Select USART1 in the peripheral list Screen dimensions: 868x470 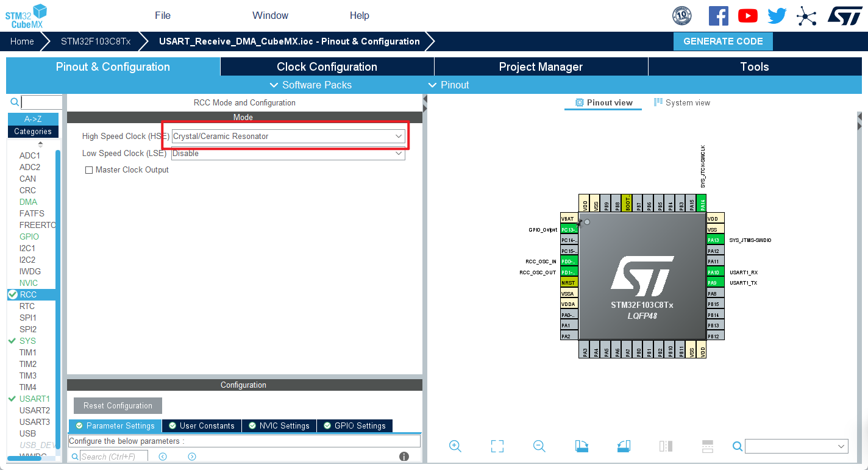[34, 399]
